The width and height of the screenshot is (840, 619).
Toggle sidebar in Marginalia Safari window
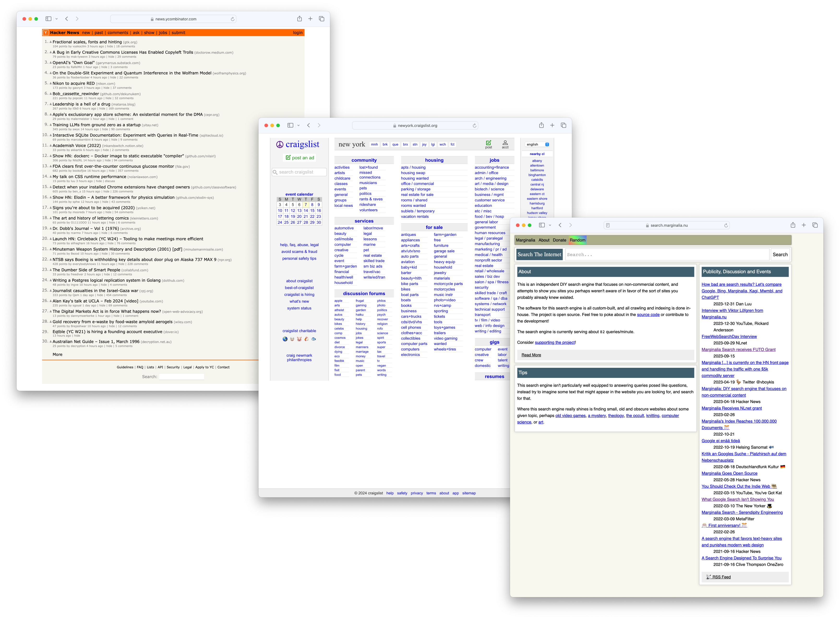[x=542, y=225]
